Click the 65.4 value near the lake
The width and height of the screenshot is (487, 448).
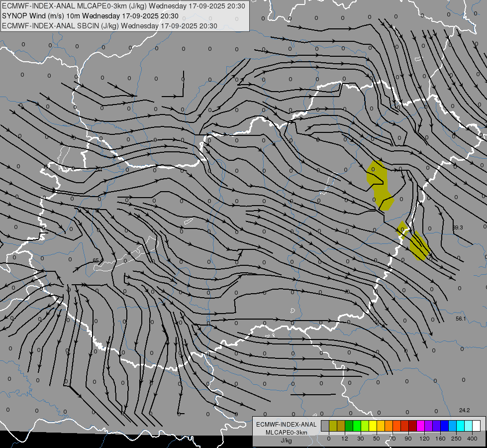tap(98, 260)
